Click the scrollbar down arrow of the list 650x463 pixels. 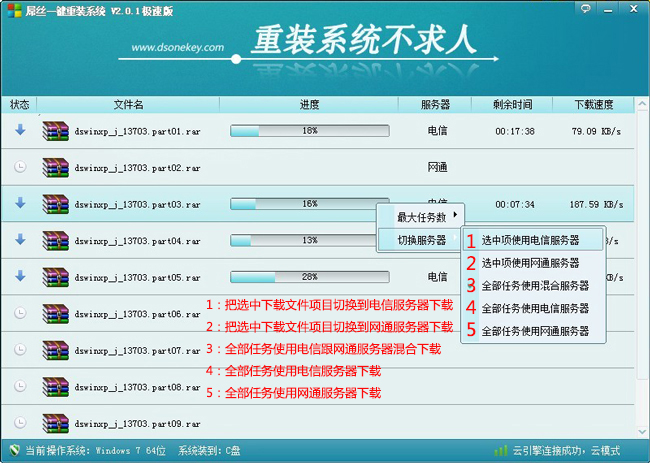tap(642, 432)
